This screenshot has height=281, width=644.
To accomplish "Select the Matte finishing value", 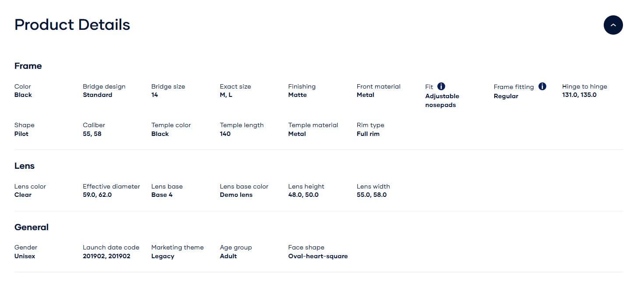I will coord(297,95).
